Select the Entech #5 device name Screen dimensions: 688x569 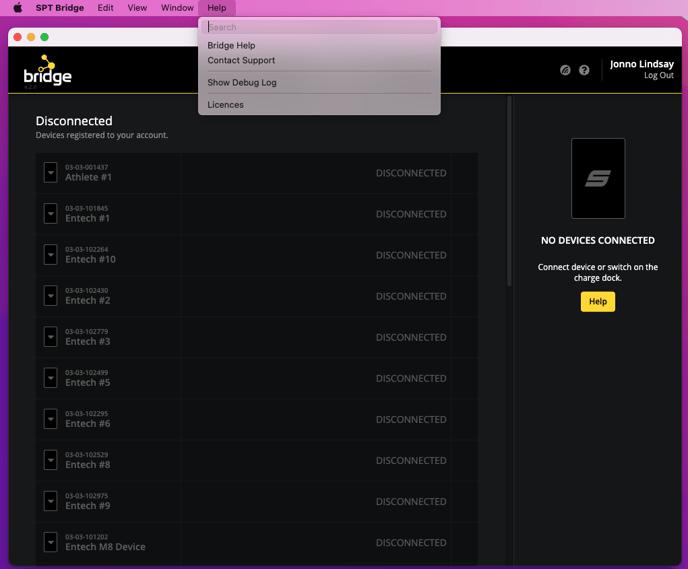pyautogui.click(x=88, y=383)
